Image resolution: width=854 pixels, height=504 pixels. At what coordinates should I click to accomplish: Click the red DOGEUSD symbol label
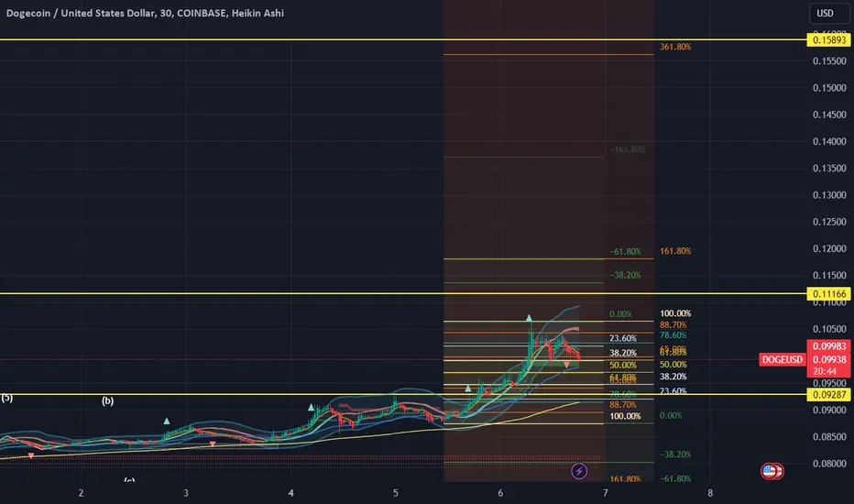[x=783, y=359]
